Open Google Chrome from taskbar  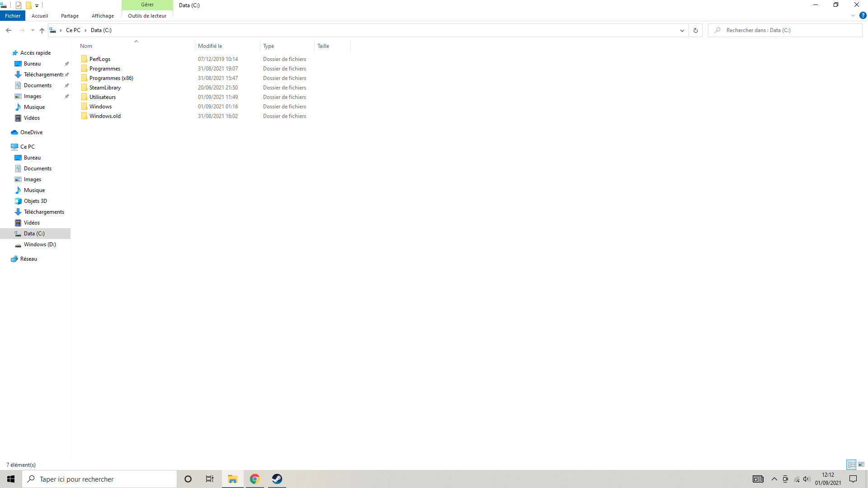pyautogui.click(x=255, y=479)
